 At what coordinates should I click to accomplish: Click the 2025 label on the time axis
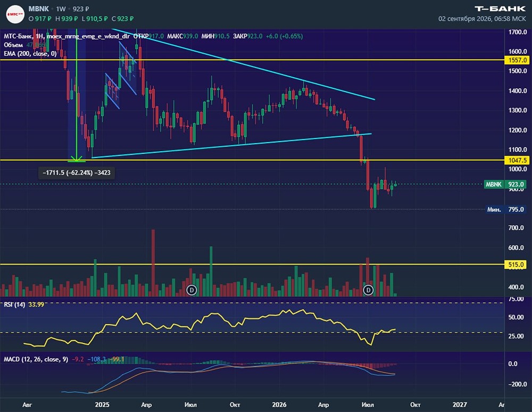point(102,405)
